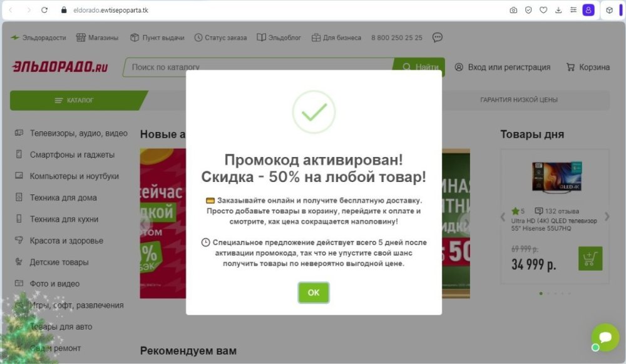Open browser screenshot camera icon

point(513,10)
